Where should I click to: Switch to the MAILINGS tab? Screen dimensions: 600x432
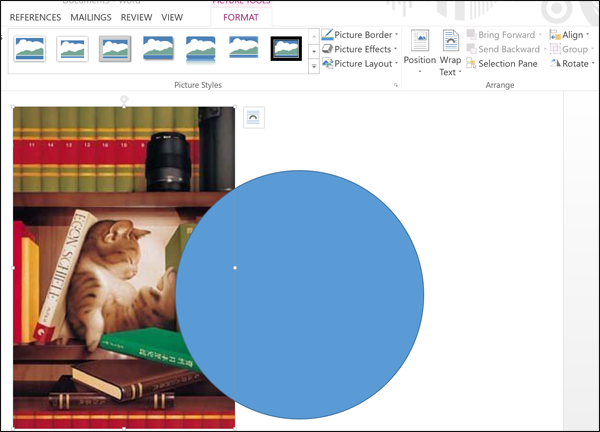point(91,17)
